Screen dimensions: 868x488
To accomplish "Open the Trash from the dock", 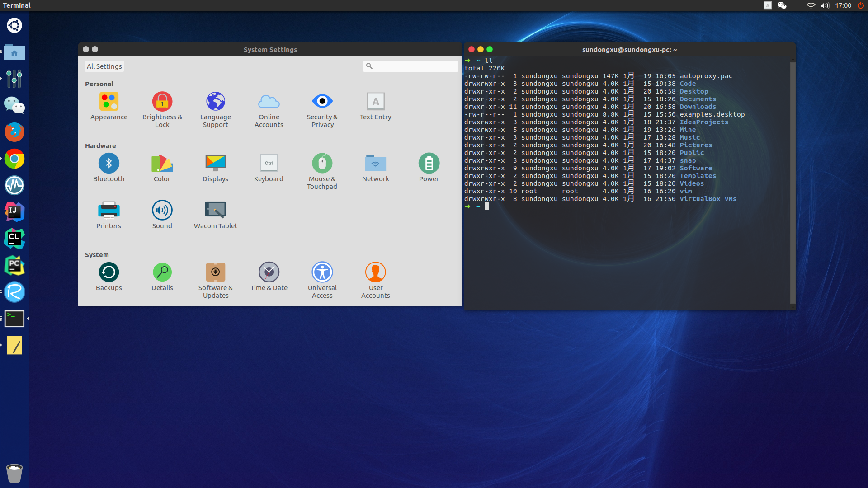I will tap(14, 473).
